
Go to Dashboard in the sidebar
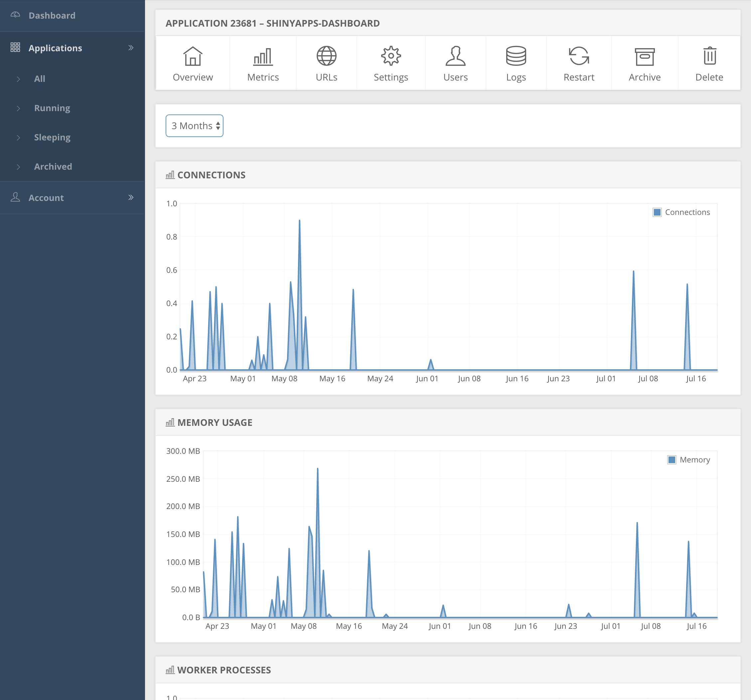[52, 16]
